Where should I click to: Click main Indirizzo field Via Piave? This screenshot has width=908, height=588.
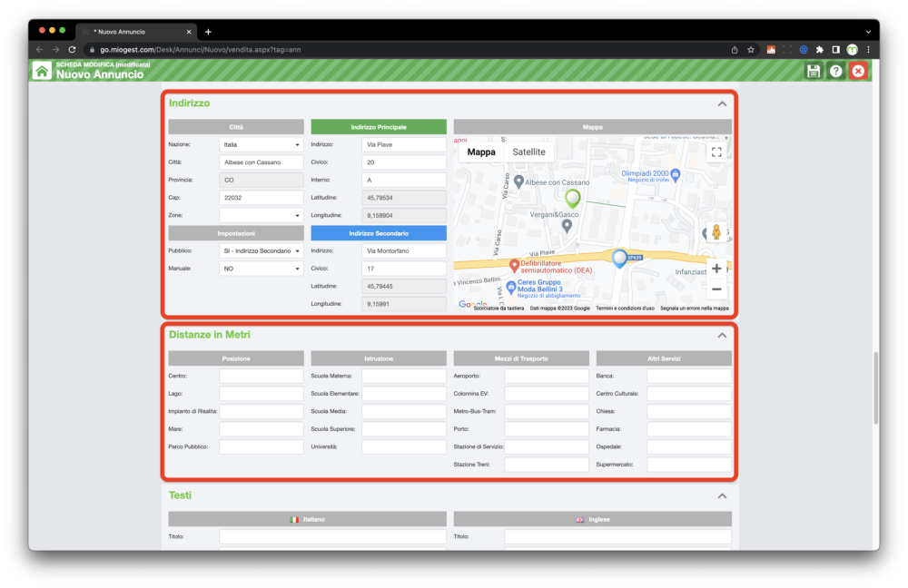(x=404, y=144)
